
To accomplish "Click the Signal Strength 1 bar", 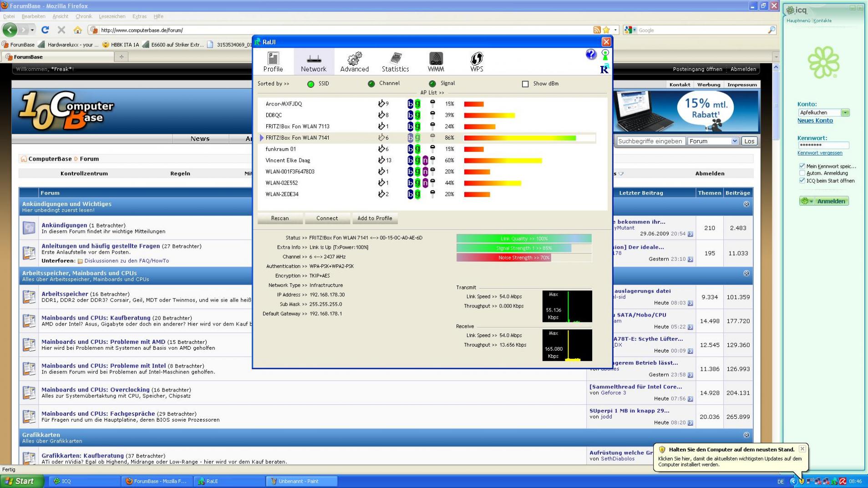I will (524, 248).
